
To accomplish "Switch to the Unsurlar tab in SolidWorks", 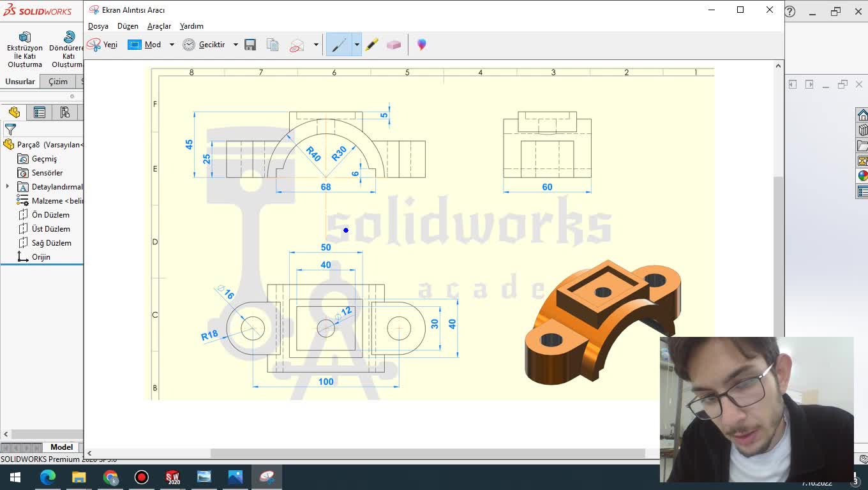I will (20, 82).
